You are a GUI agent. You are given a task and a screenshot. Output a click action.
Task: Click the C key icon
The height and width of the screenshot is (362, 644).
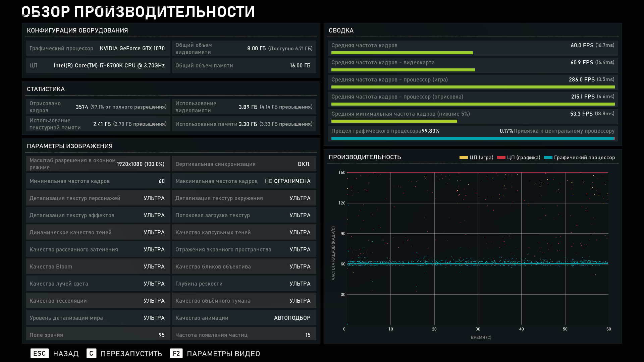pyautogui.click(x=91, y=353)
